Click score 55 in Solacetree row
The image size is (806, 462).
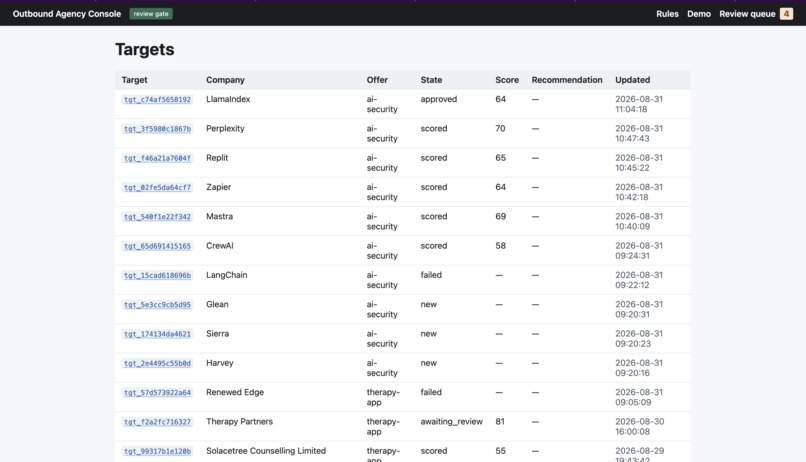point(500,451)
